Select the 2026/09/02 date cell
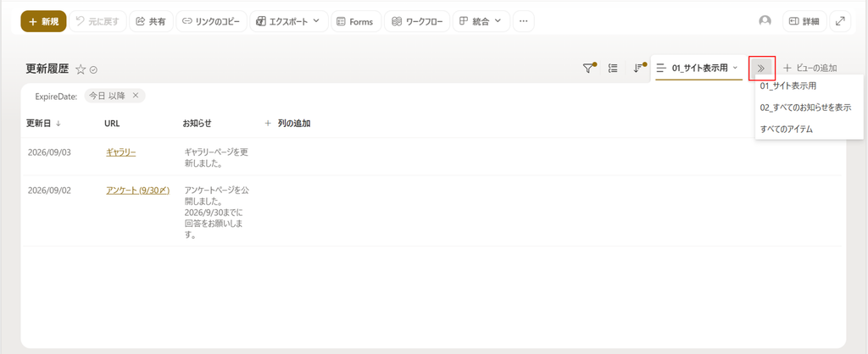The height and width of the screenshot is (354, 868). coord(49,191)
